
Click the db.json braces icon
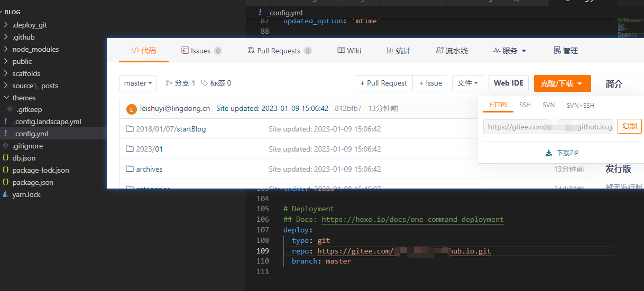6,158
